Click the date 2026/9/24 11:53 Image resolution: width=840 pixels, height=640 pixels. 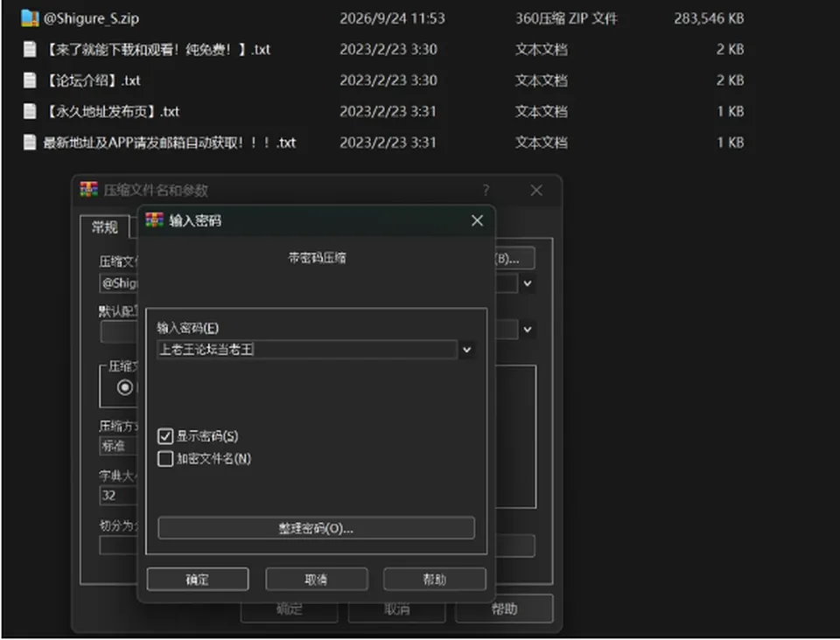point(392,18)
